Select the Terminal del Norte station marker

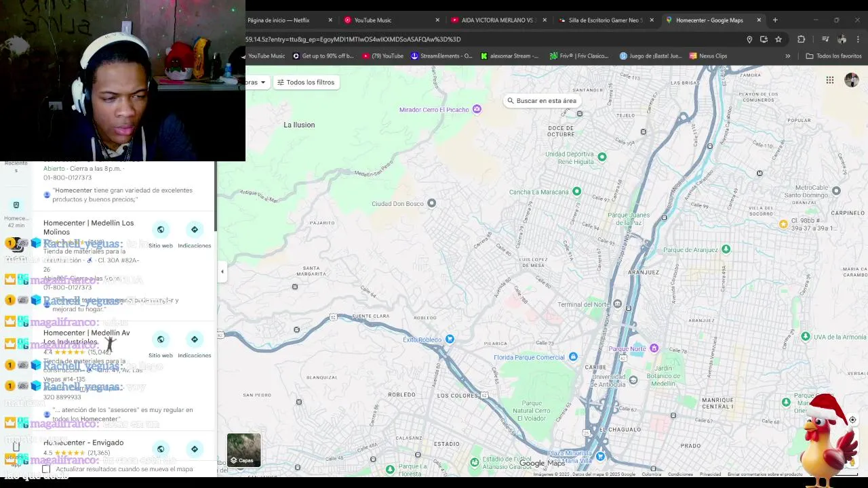tap(617, 304)
